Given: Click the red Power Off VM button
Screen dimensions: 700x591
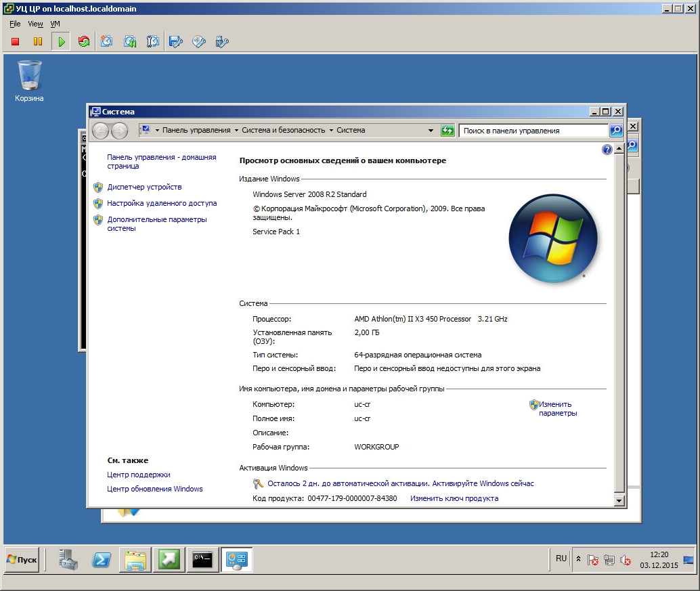Looking at the screenshot, I should pos(16,42).
